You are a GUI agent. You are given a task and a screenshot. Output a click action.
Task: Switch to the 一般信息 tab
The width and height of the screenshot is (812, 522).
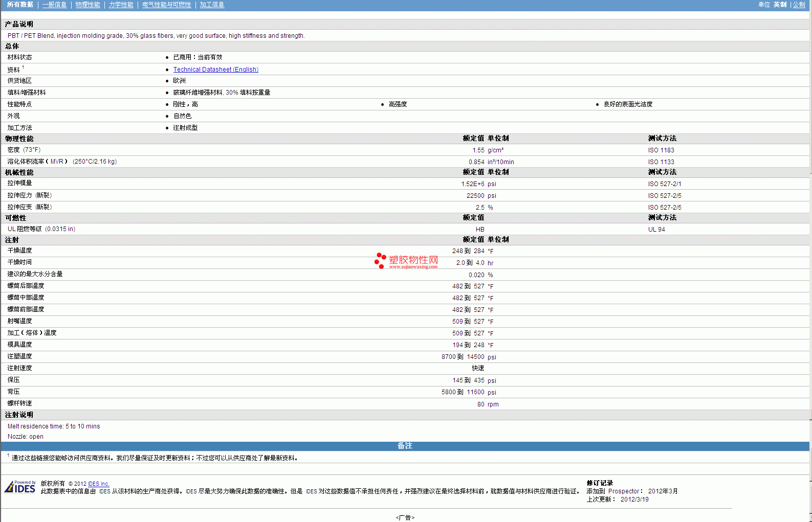54,5
